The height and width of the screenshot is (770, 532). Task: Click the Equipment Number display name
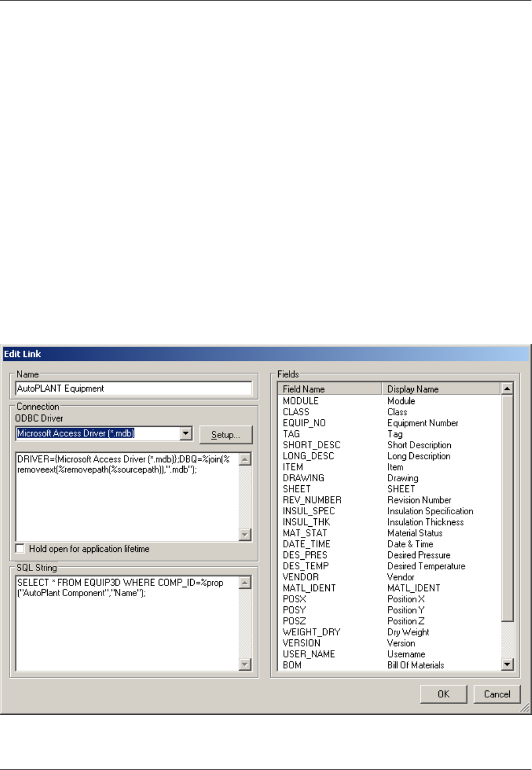click(423, 423)
